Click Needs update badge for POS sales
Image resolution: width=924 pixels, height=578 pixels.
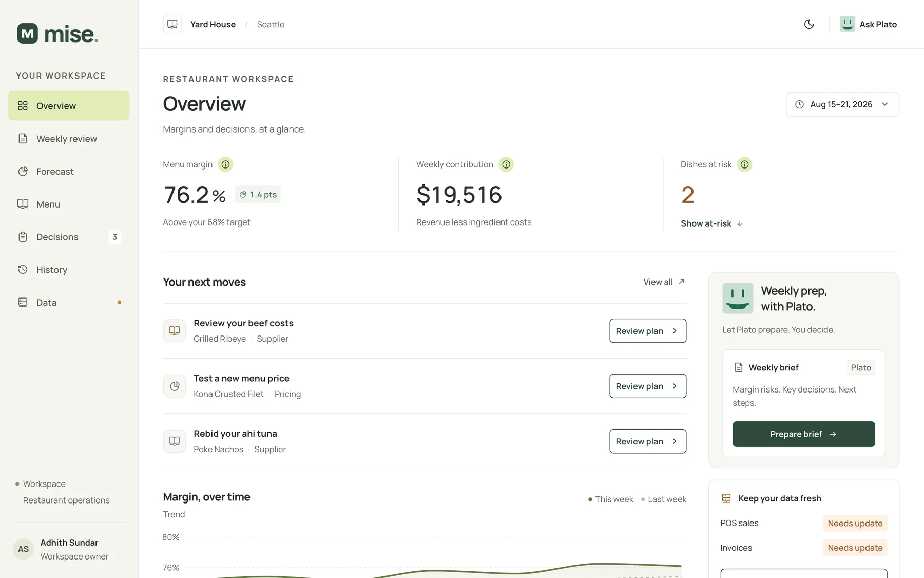(x=855, y=523)
